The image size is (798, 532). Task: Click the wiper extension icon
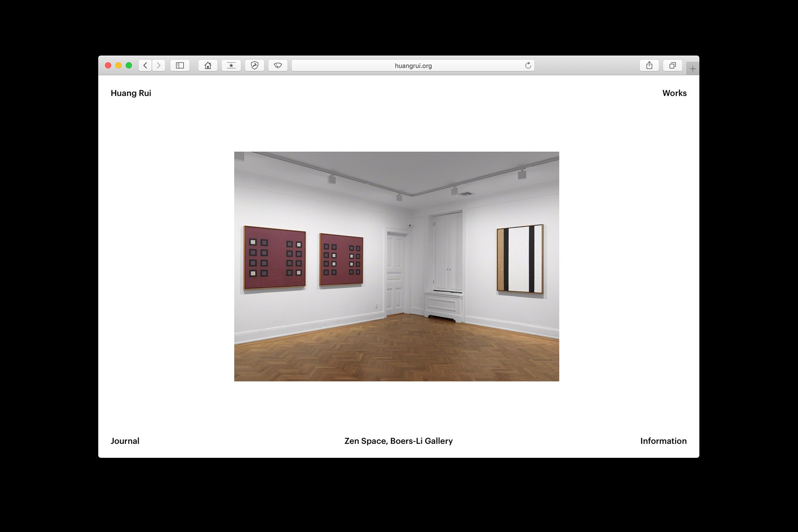(278, 65)
